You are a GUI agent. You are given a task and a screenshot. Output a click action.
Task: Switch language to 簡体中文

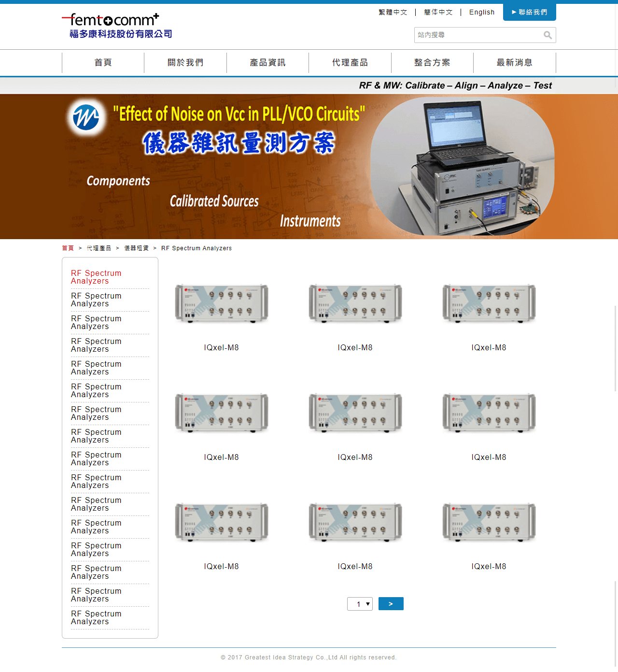(438, 12)
